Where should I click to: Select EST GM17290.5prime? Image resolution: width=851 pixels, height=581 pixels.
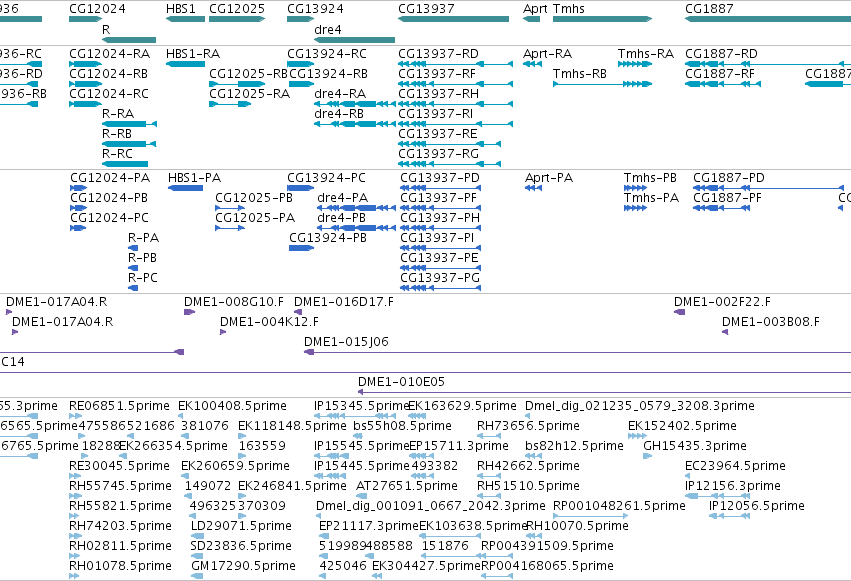196,576
